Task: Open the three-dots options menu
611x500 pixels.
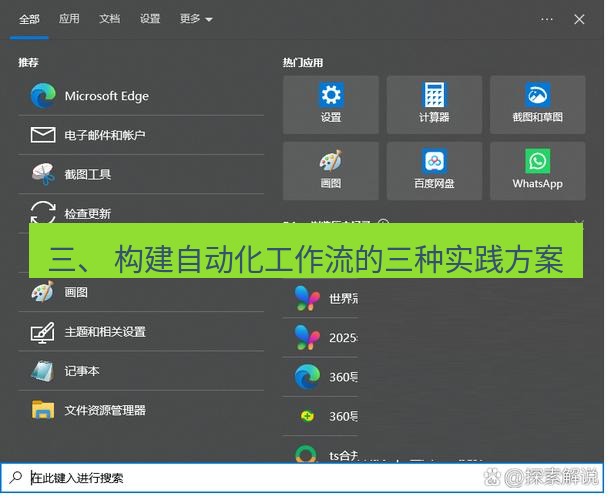Action: [x=547, y=19]
